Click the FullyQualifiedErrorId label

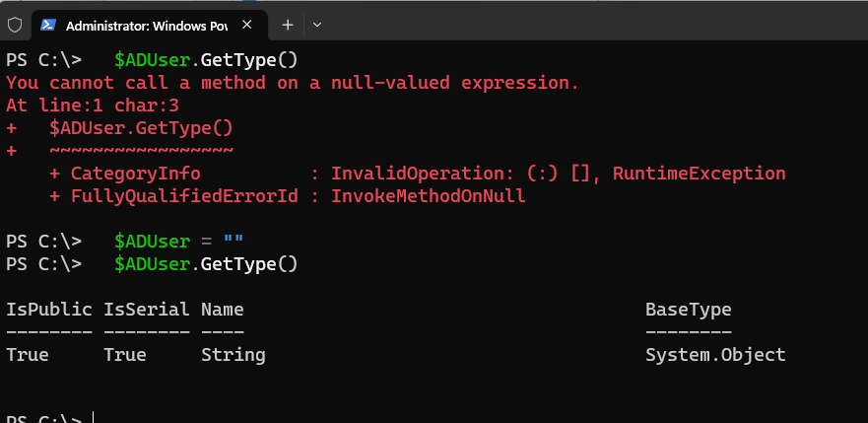184,196
